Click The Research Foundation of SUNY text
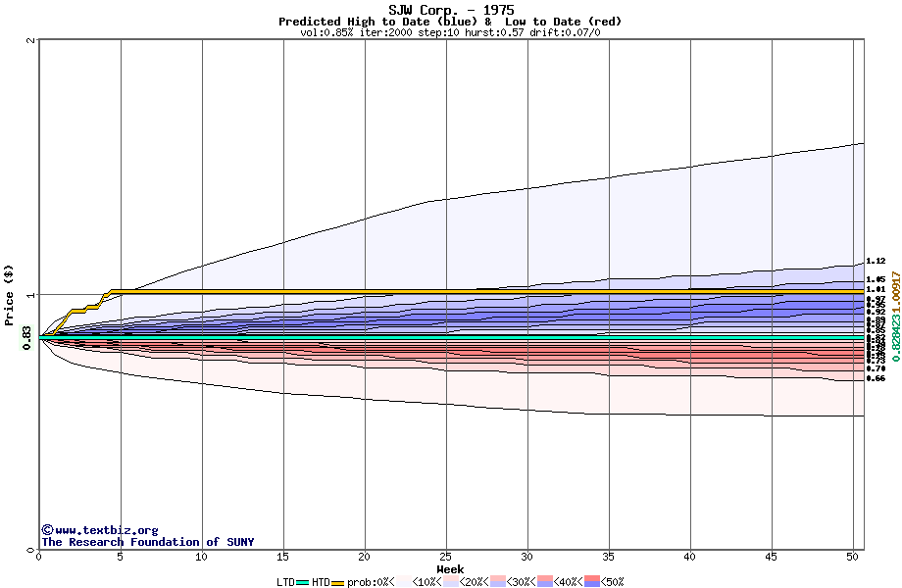Screen dimensions: 902x588 point(147,542)
